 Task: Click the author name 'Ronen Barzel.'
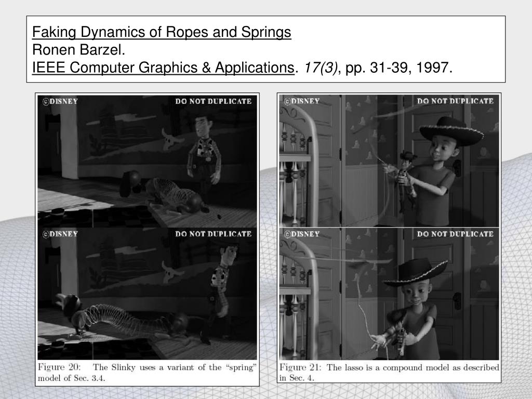click(x=79, y=50)
